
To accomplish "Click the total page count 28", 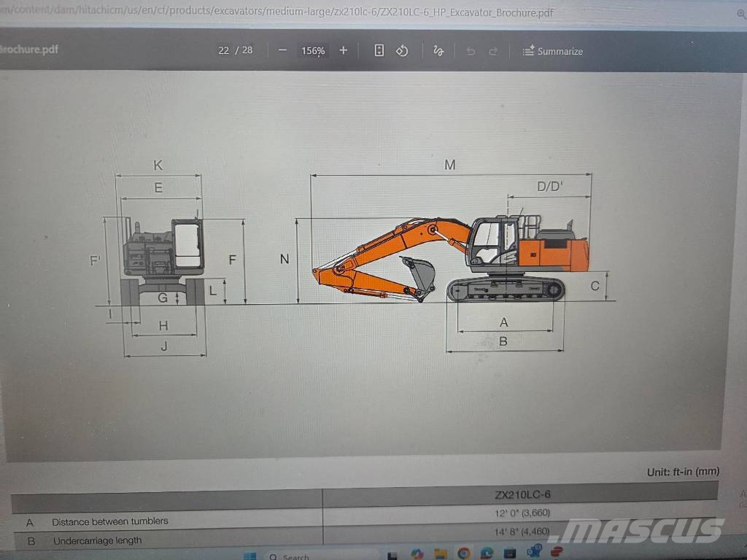I will click(247, 50).
